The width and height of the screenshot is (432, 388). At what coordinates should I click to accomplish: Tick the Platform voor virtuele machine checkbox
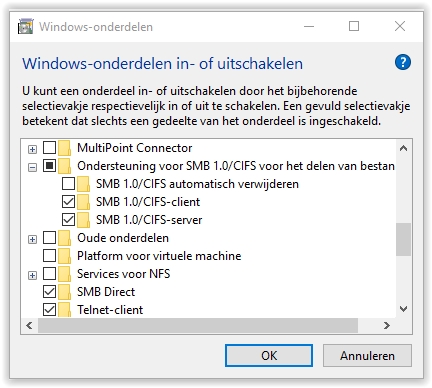point(49,256)
